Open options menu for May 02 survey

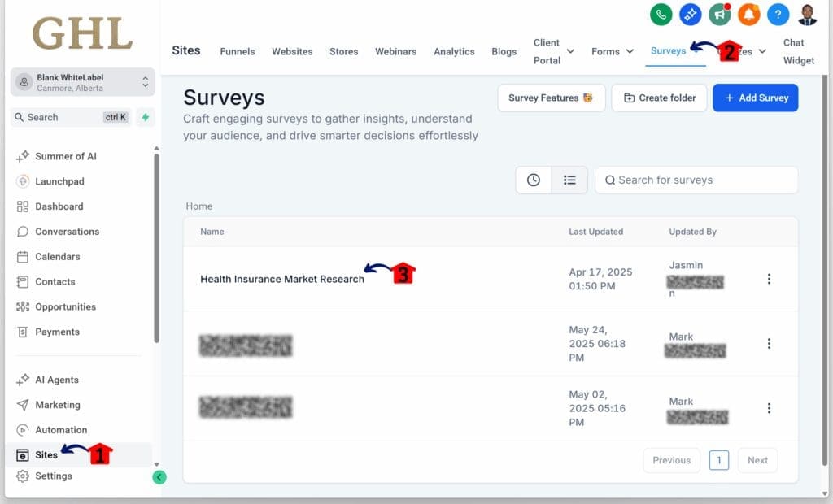tap(769, 408)
